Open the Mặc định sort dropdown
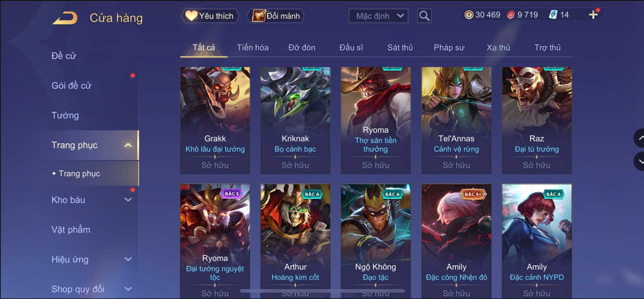The image size is (644, 299). coord(378,16)
